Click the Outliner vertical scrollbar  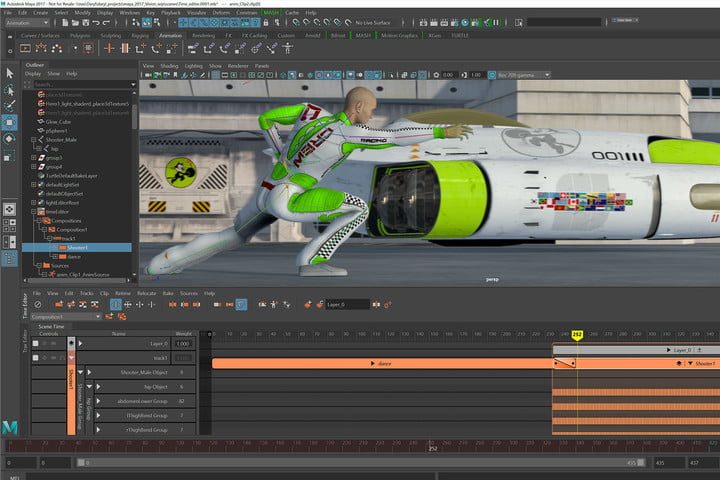135,117
